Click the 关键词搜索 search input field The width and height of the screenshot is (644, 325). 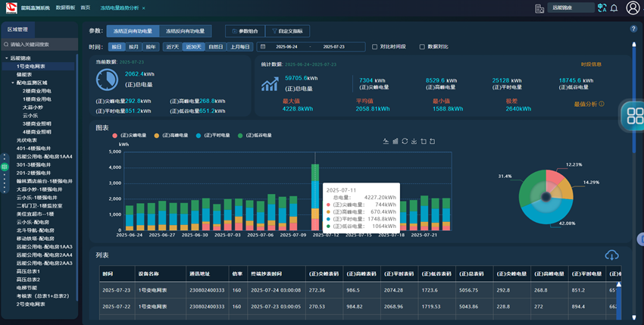42,45
